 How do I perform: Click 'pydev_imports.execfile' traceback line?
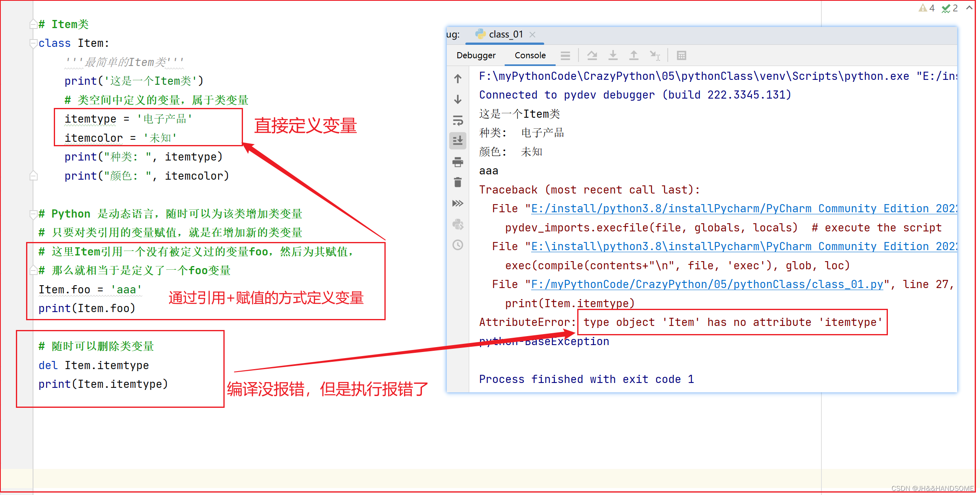[724, 228]
